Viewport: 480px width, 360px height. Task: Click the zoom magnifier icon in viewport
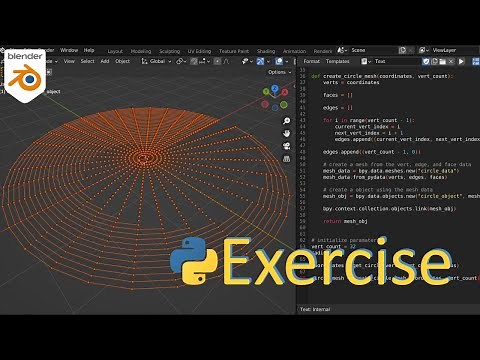[x=286, y=121]
